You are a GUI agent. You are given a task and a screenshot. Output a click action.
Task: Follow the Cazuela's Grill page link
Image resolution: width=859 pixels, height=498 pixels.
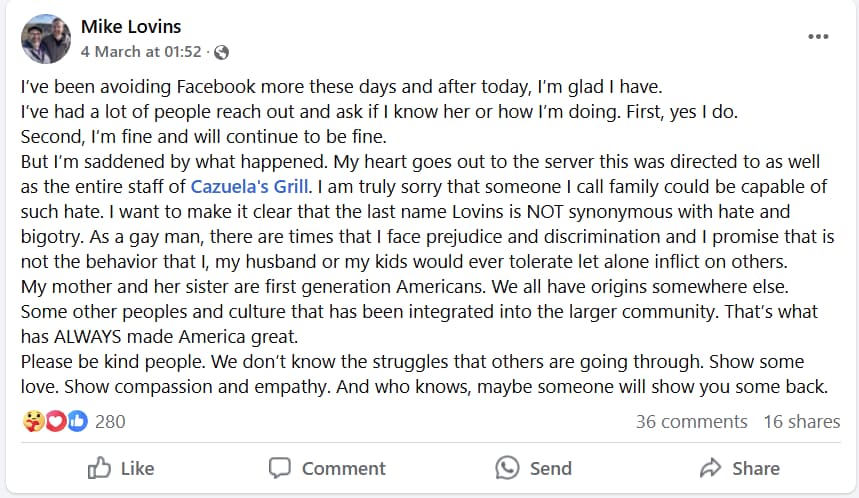click(250, 185)
